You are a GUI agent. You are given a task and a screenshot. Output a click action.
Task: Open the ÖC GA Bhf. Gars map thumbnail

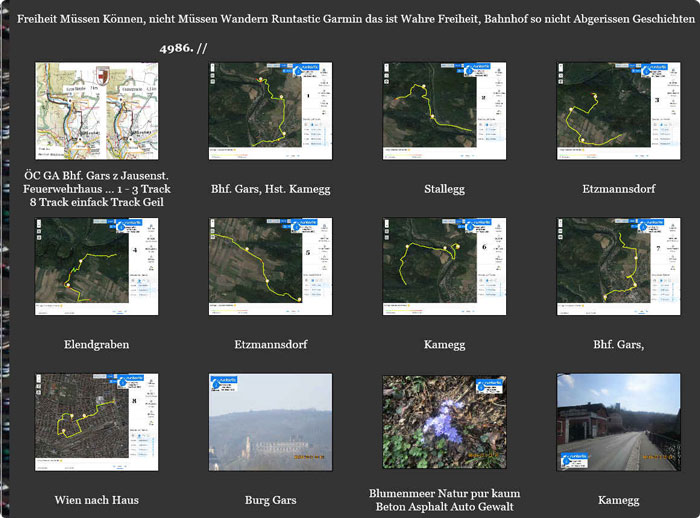[96, 111]
